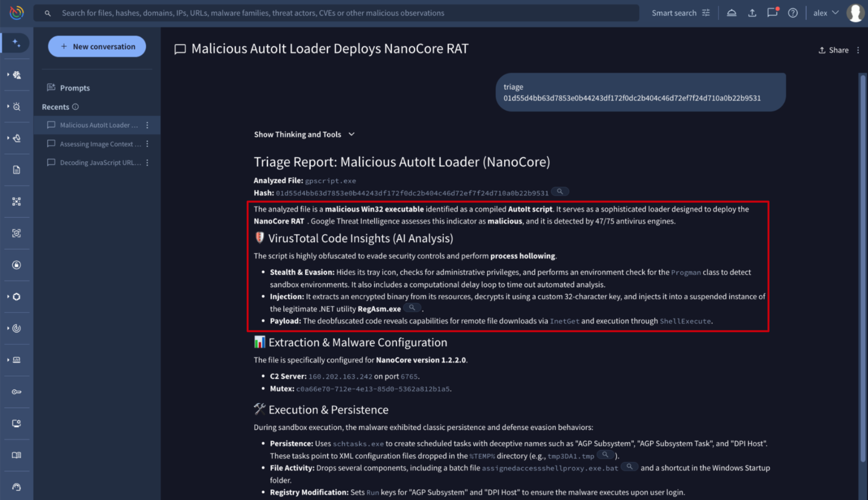Open the document report icon in sidebar
Viewport: 868px width, 500px height.
(16, 170)
